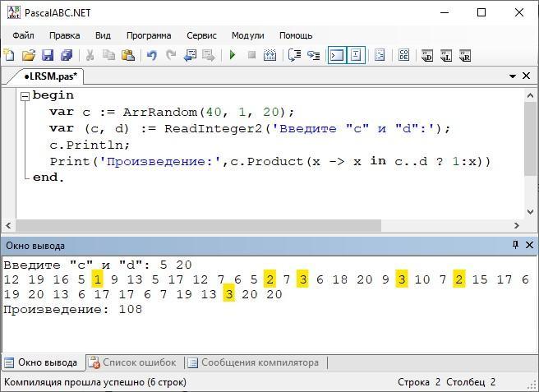Switch to the Окно вывода bottom tab
Viewport: 539px width, 392px height.
43,362
